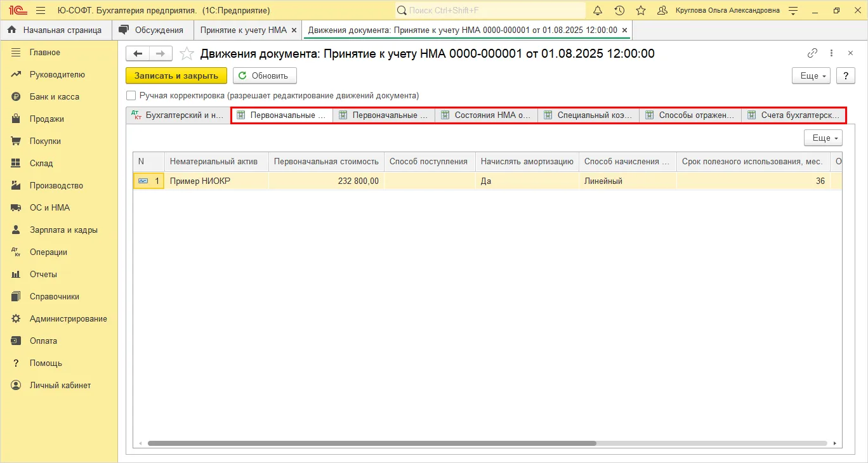Viewport: 868px width, 463px height.
Task: Click the Нематериальный актив column header
Action: (216, 162)
